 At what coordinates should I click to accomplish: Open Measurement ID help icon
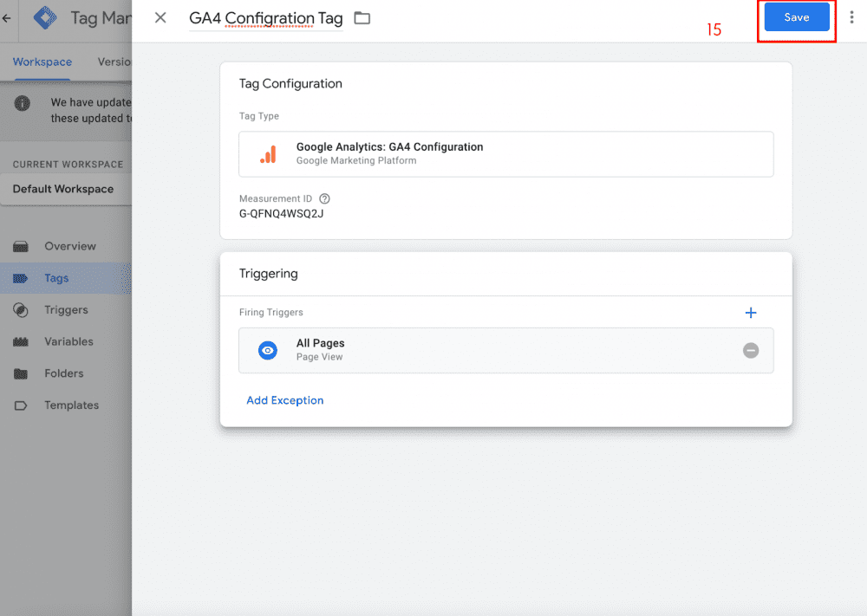(324, 199)
